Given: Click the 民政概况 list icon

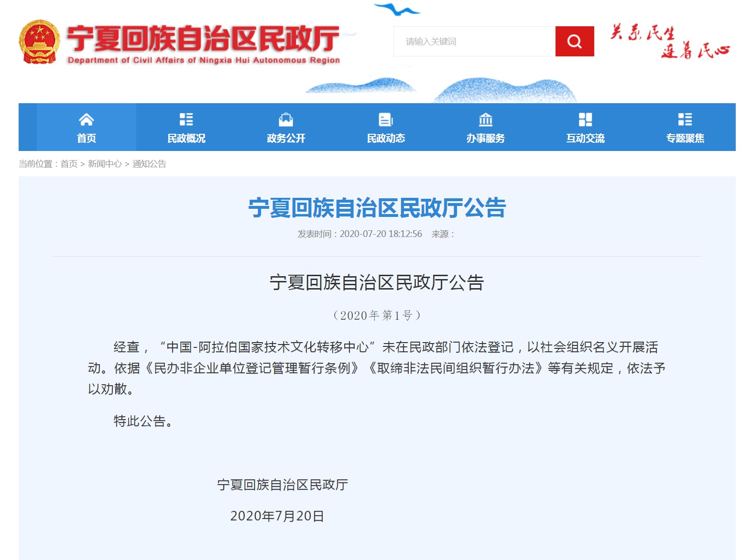Looking at the screenshot, I should point(186,119).
